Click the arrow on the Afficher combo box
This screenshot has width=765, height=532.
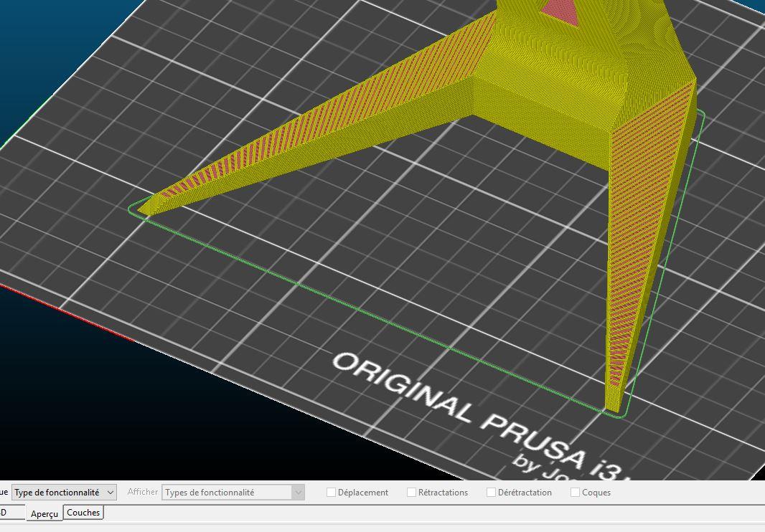click(x=298, y=493)
